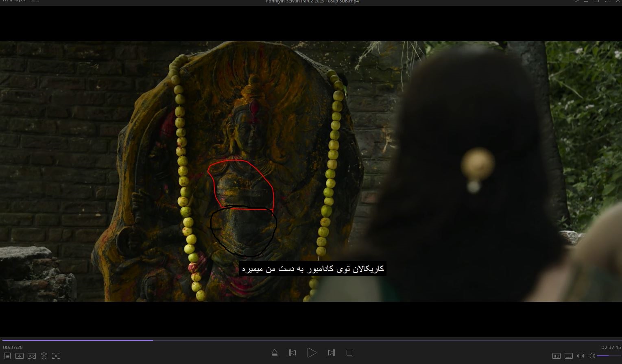Adjust the volume slider level
Image resolution: width=622 pixels, height=364 pixels.
coord(608,356)
